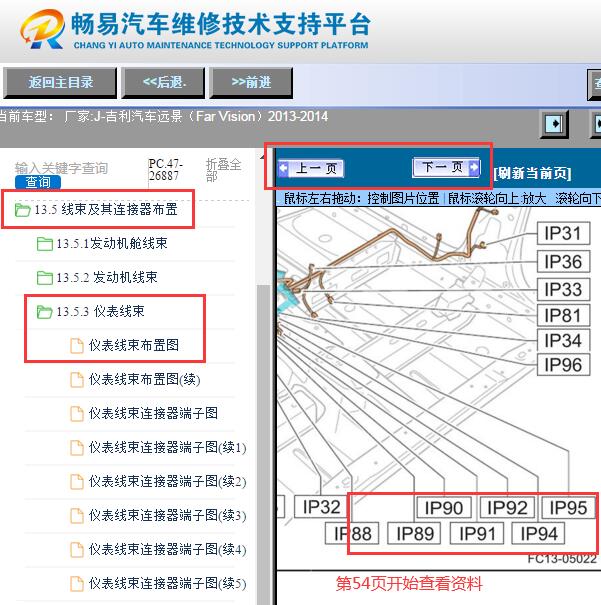
Task: Click the IP36 connector label
Action: pos(563,262)
